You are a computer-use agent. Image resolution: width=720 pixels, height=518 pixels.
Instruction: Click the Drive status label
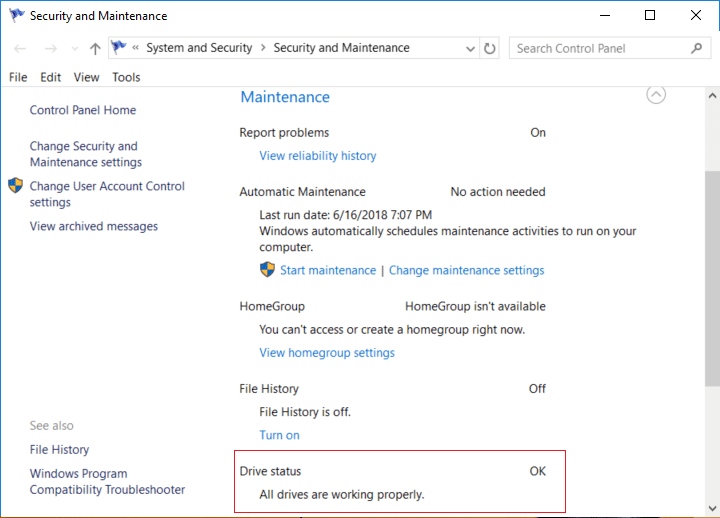[x=270, y=471]
